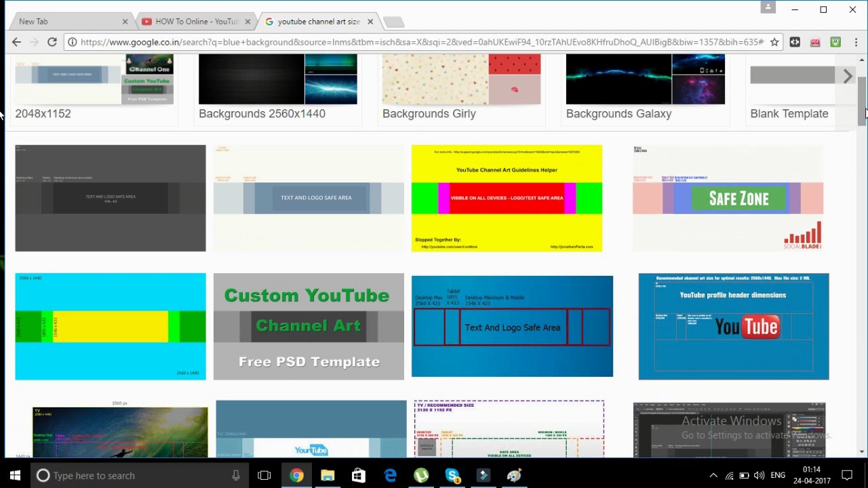
Task: Open the Custom YouTube Channel Art thumbnail
Action: pos(309,326)
